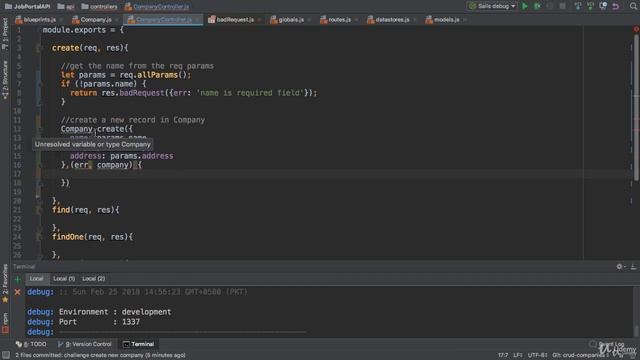Hide the Terminal panel
640x360 pixels.
click(633, 267)
